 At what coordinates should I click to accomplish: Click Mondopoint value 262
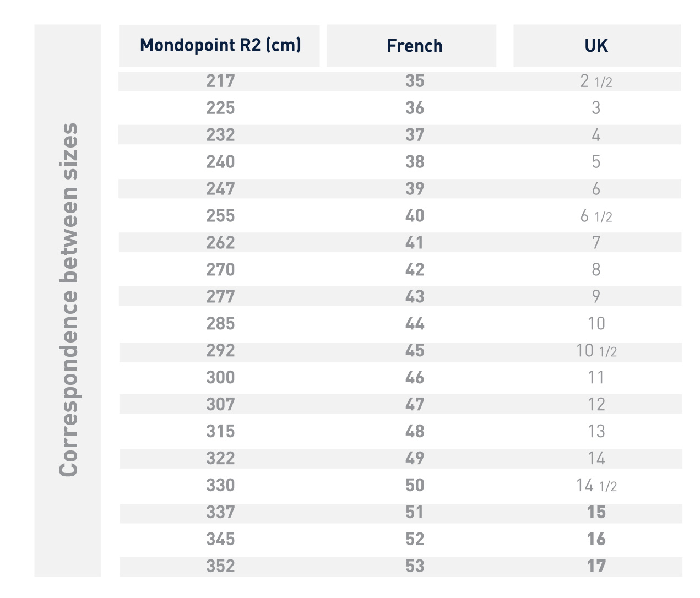click(x=220, y=243)
